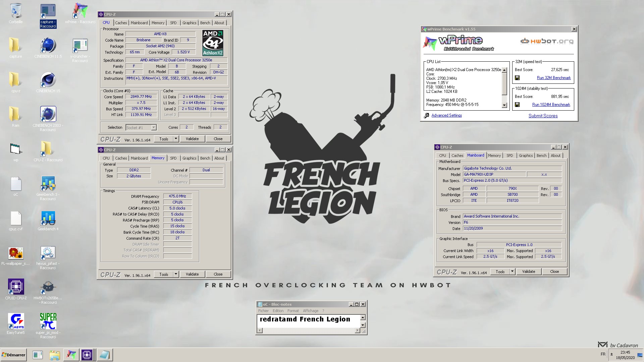Click the Run 32M Benchmark link
Image resolution: width=644 pixels, height=362 pixels.
553,78
